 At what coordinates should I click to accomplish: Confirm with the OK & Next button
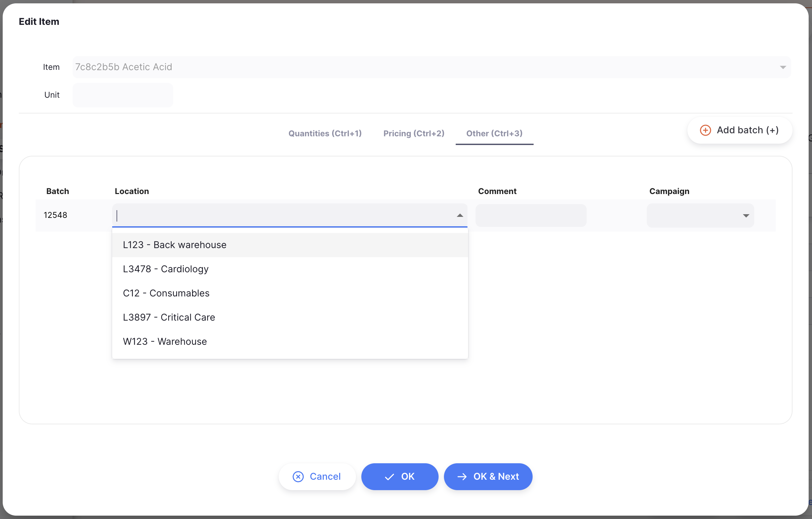coord(488,477)
